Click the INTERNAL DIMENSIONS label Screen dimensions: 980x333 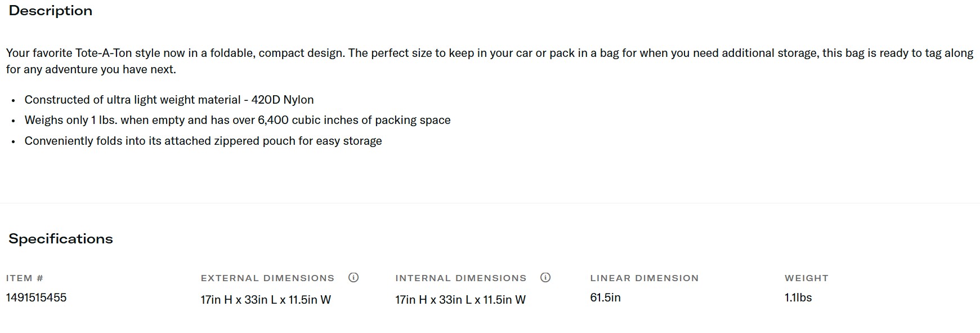[x=460, y=278]
